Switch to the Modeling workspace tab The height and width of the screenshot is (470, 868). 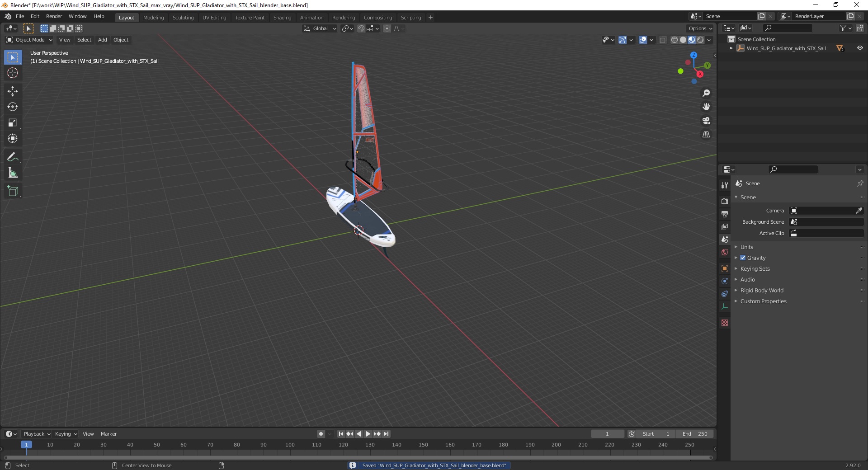153,18
